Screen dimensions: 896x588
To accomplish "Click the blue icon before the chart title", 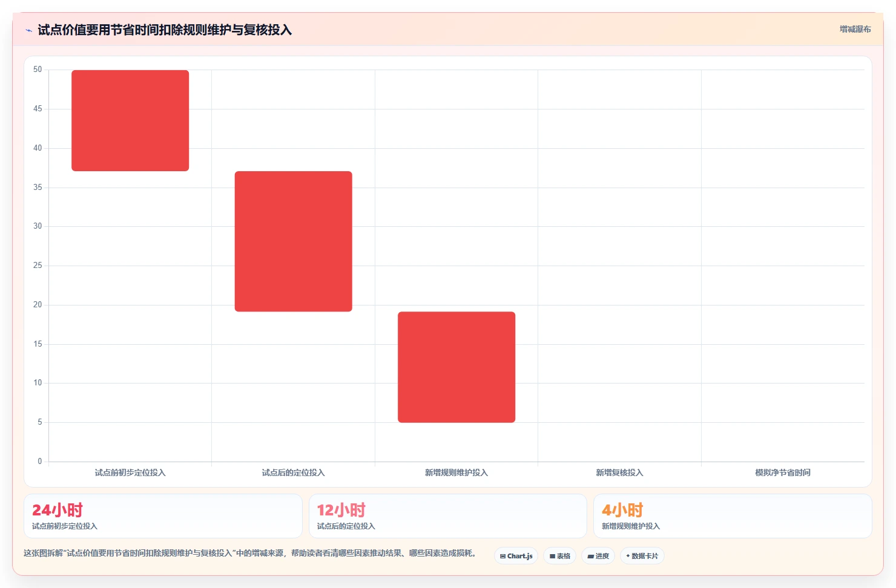I will pos(28,30).
